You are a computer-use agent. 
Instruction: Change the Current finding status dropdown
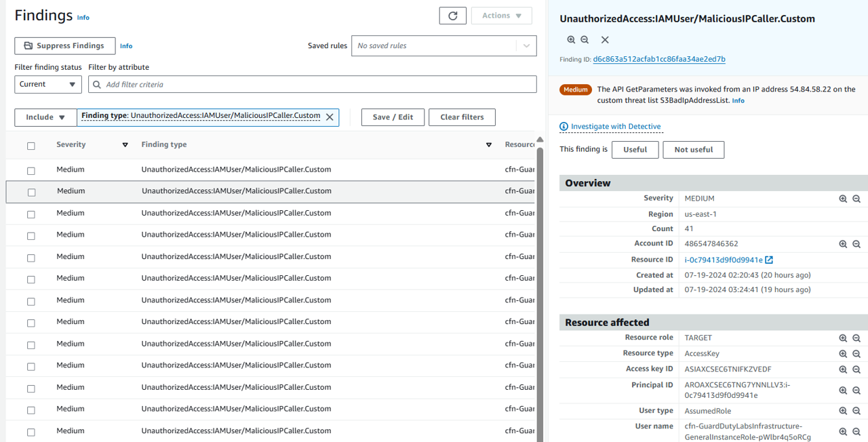[x=48, y=84]
